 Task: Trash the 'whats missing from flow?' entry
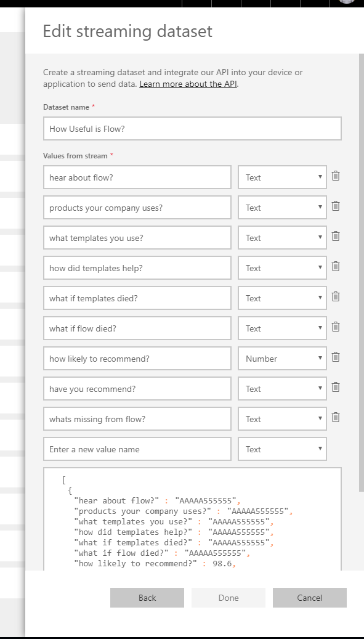pyautogui.click(x=336, y=417)
